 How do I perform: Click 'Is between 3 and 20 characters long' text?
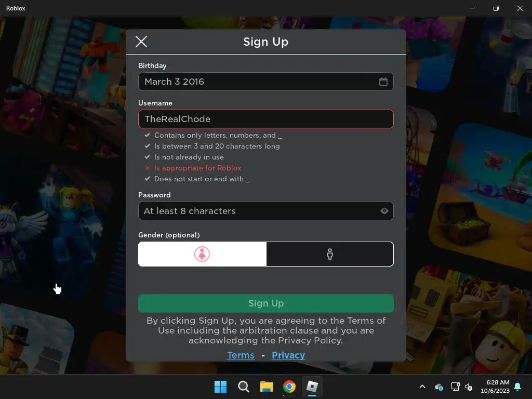(x=217, y=146)
